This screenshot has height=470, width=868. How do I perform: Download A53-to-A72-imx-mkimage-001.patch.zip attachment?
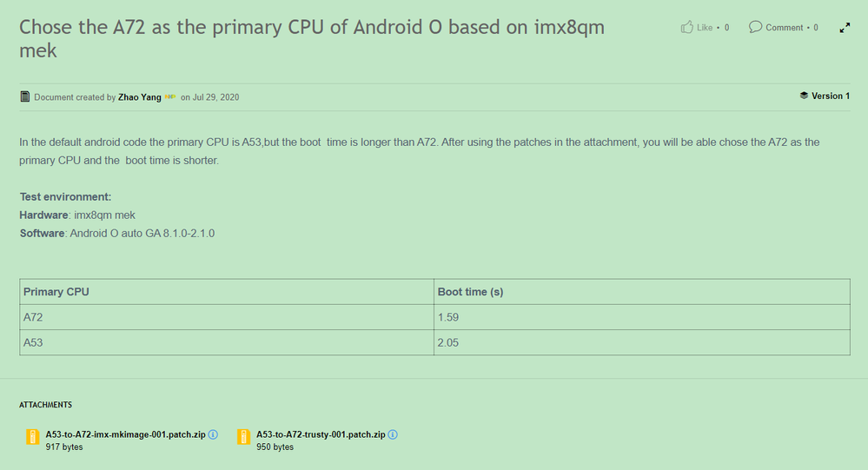(125, 434)
